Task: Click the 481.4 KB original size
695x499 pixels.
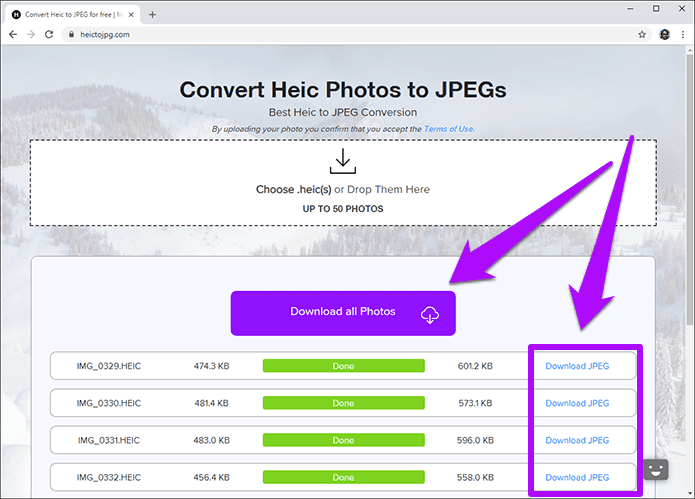Action: [x=211, y=403]
